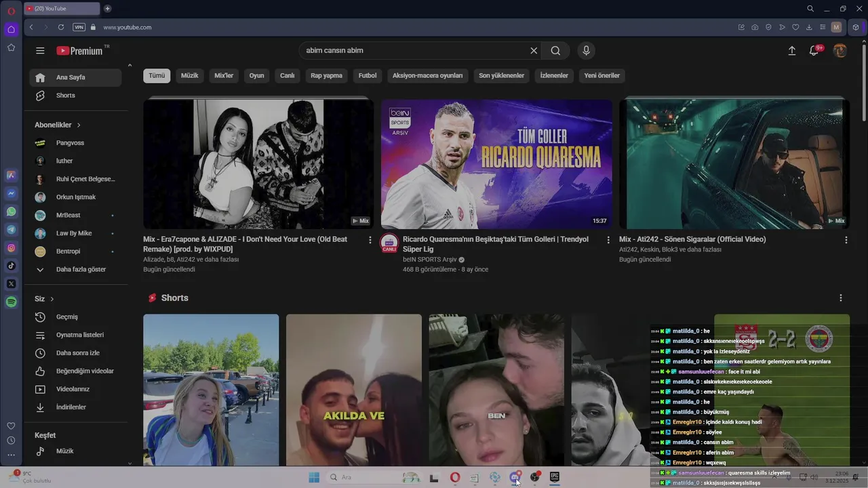Start voice search with microphone icon
The width and height of the screenshot is (868, 488).
coord(587,51)
